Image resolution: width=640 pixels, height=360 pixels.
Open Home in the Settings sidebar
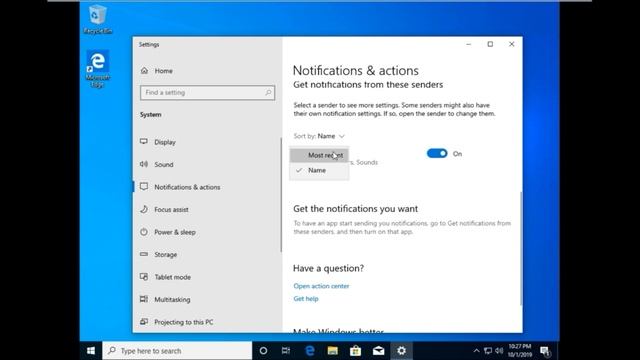(157, 71)
